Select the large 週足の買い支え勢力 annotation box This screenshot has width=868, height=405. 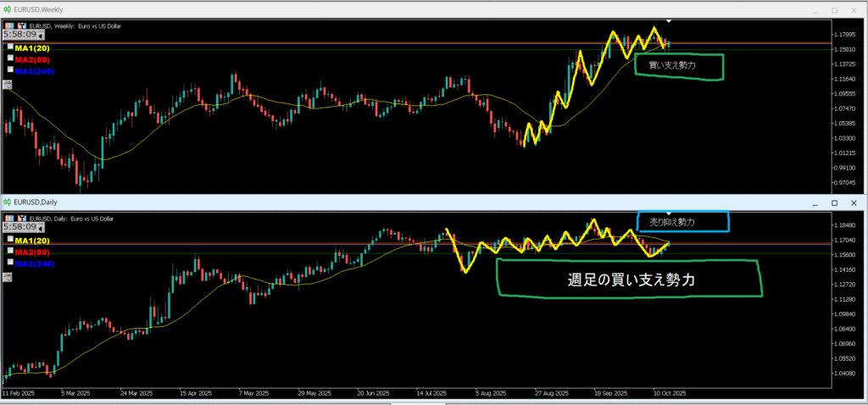pyautogui.click(x=627, y=279)
